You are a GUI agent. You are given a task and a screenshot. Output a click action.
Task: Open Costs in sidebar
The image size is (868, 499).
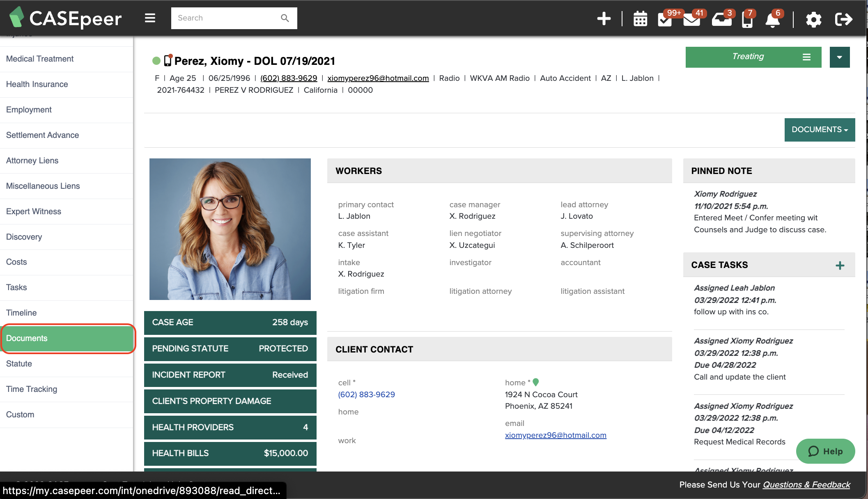point(67,262)
